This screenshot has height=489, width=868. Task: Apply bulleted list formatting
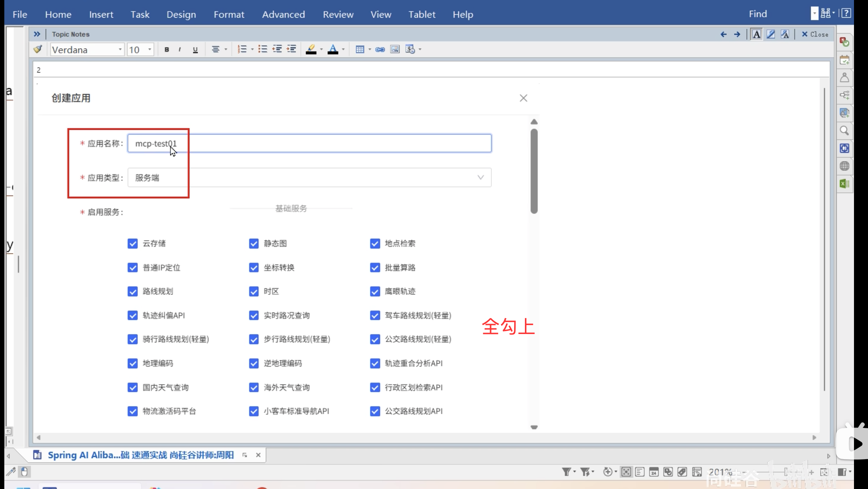pyautogui.click(x=263, y=49)
